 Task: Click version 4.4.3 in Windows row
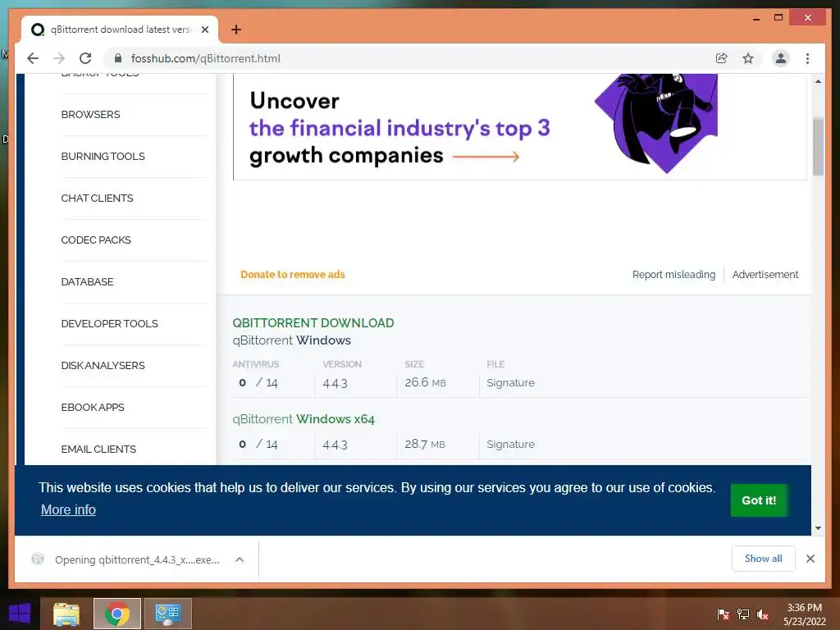pos(335,383)
